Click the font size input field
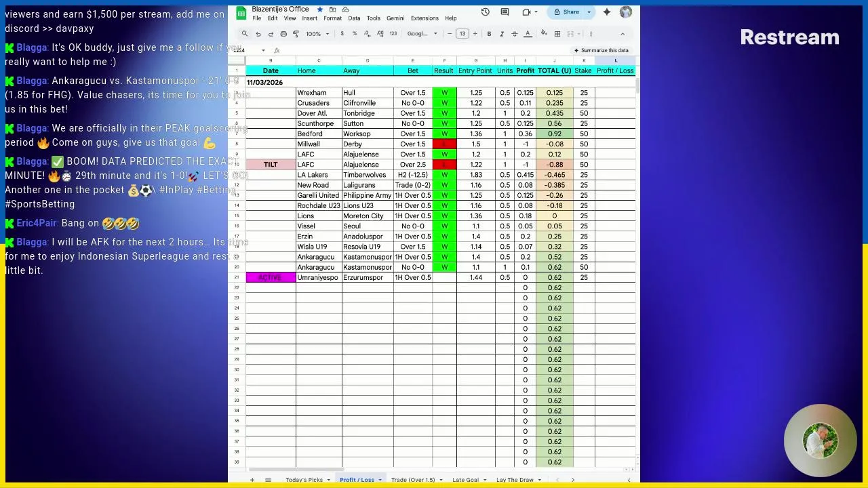 click(462, 34)
